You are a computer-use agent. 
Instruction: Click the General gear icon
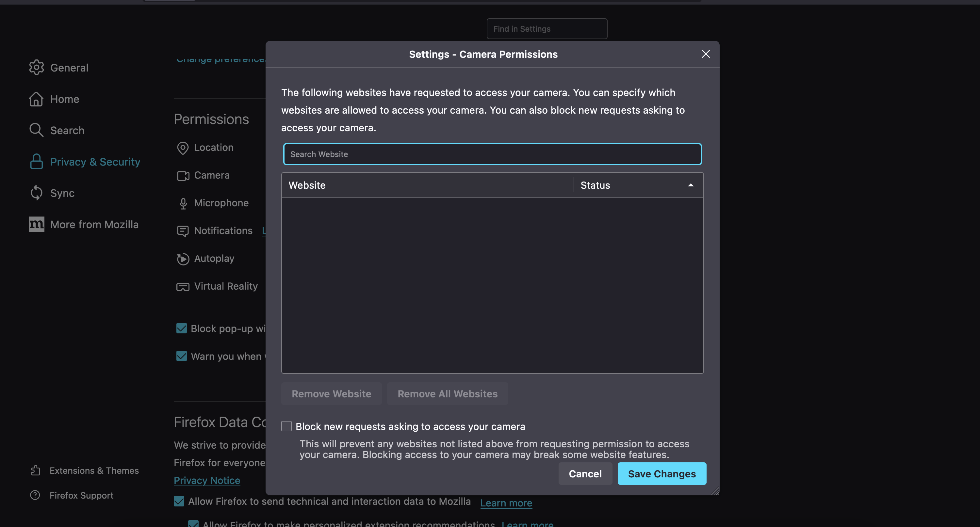[x=36, y=68]
